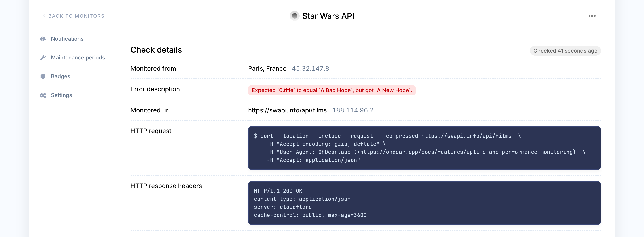The image size is (644, 237).
Task: Click the HTTP response headers label
Action: (x=166, y=186)
